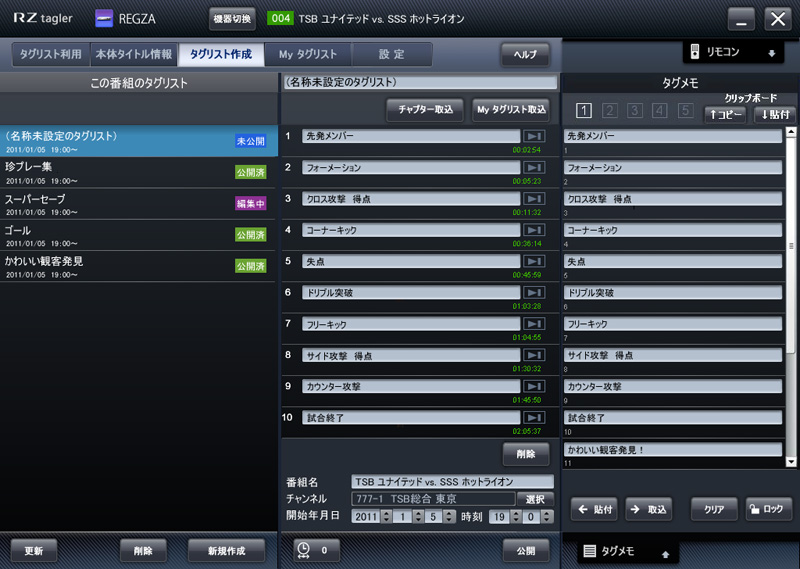Select the スーパーセーブ tag list
The width and height of the screenshot is (800, 569).
(138, 204)
